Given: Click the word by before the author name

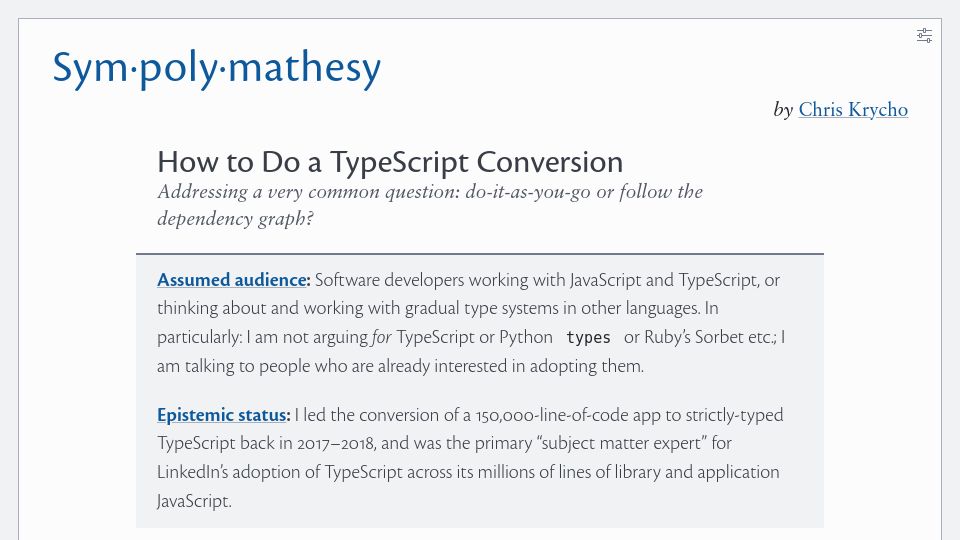Looking at the screenshot, I should click(x=783, y=110).
